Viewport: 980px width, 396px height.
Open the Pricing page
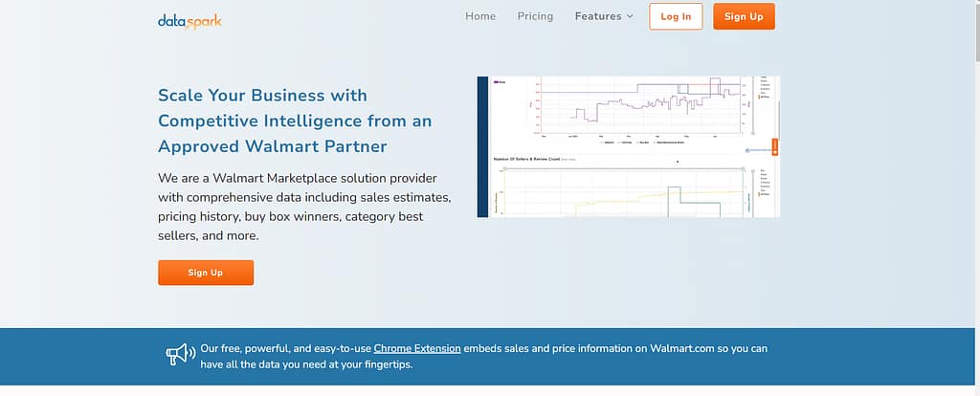point(535,16)
